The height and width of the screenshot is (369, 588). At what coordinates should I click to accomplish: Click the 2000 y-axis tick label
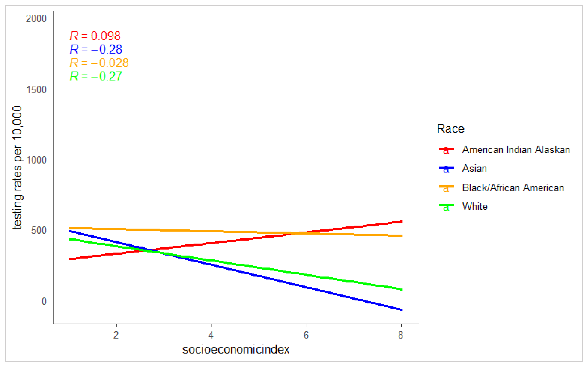(x=36, y=19)
